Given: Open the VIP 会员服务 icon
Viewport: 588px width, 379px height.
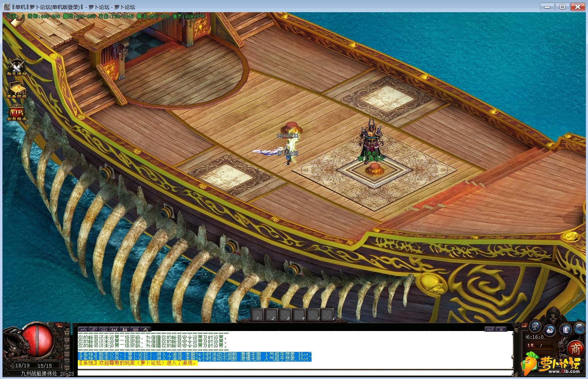Looking at the screenshot, I should [x=16, y=113].
